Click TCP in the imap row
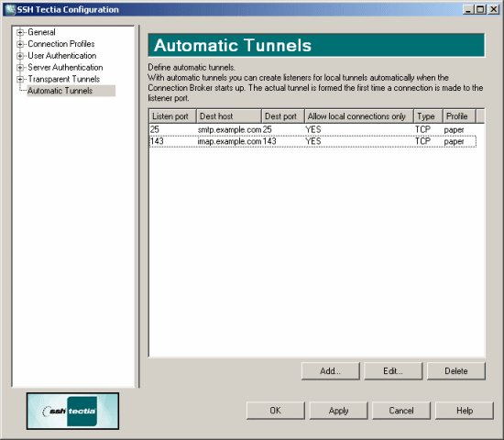Viewport: 504px width, 440px height. 422,141
